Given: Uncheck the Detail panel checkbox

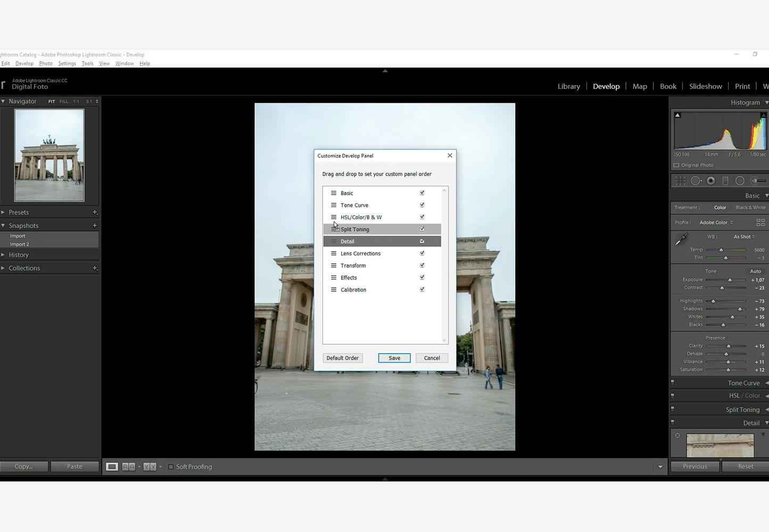Looking at the screenshot, I should point(422,242).
